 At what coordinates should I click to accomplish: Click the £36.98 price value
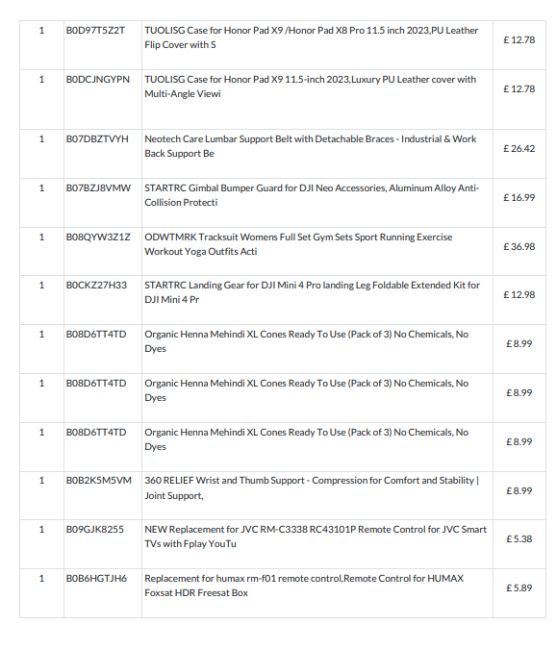tap(519, 246)
